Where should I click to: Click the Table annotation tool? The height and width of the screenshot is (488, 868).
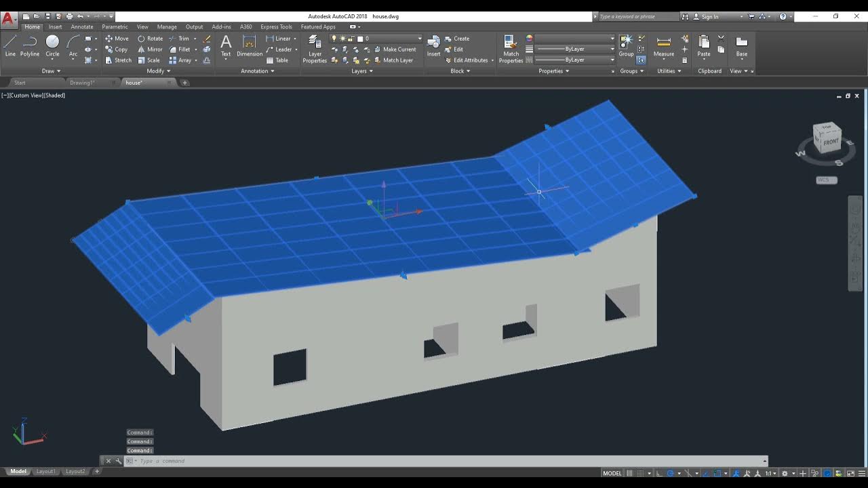point(277,60)
